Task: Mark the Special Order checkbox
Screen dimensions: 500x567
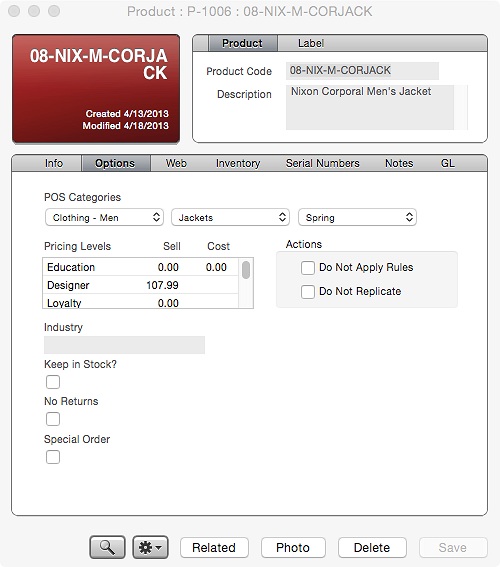Action: tap(53, 457)
